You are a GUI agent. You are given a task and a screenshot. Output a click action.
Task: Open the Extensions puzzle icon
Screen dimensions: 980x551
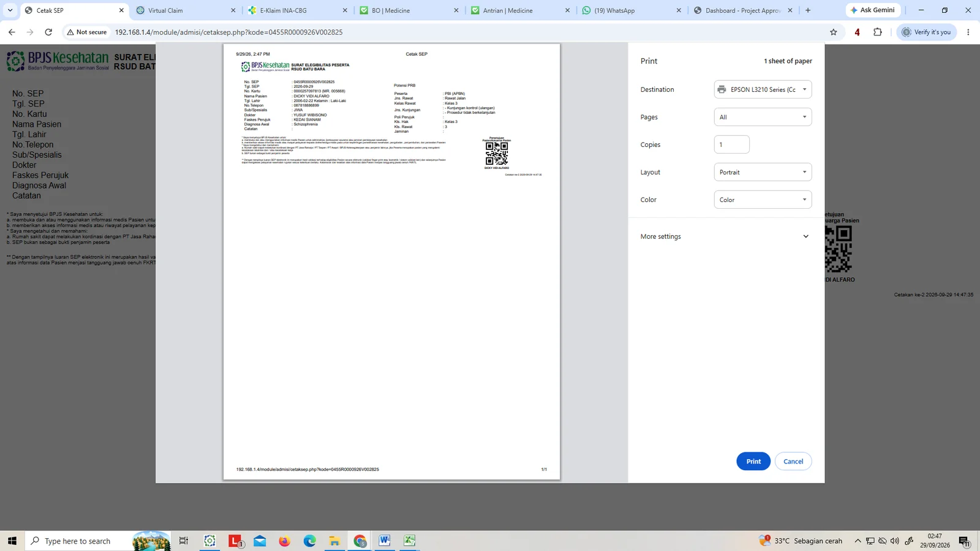[877, 32]
